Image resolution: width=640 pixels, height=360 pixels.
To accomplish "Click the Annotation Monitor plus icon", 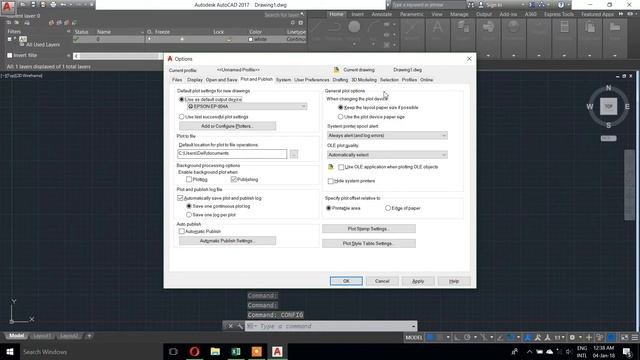I will (x=589, y=338).
